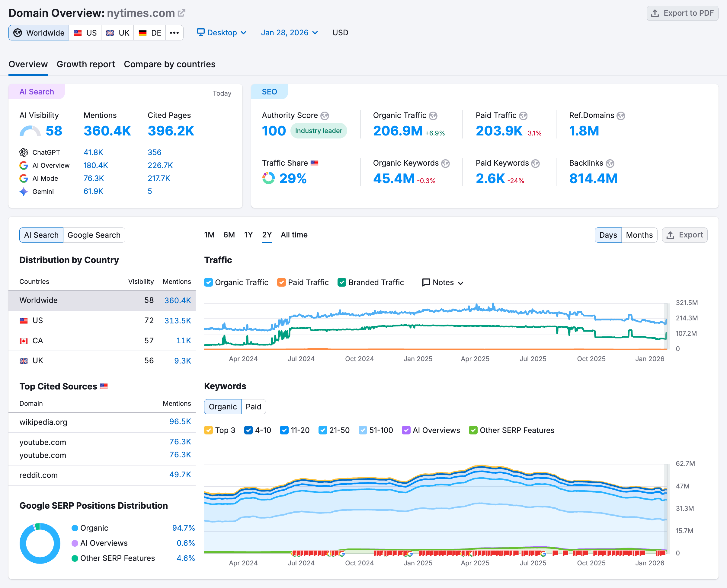Open the Desktop device dropdown

[222, 33]
